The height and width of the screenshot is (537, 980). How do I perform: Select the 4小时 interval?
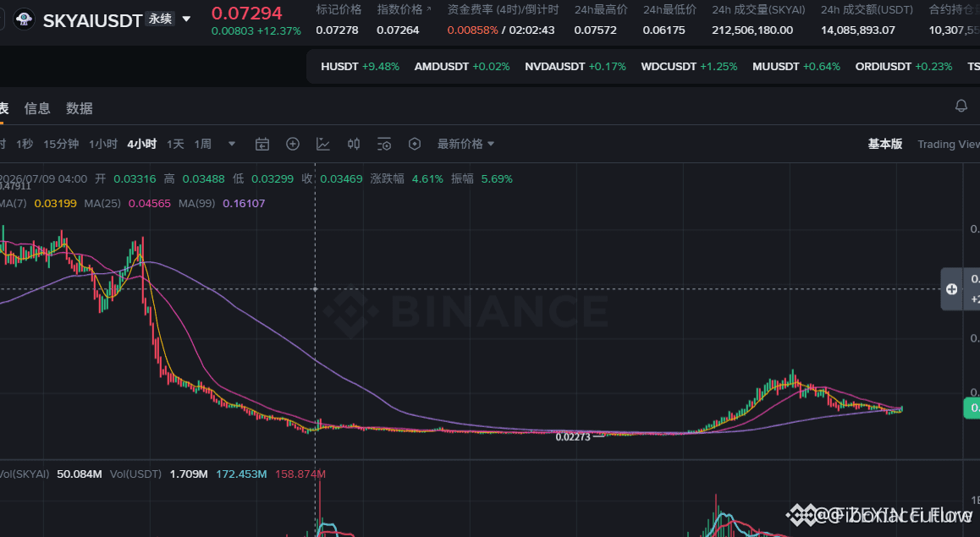pos(142,145)
